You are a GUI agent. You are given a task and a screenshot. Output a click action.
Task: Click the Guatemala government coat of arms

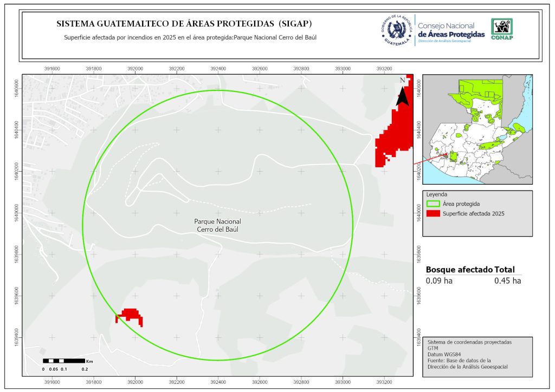(x=396, y=30)
